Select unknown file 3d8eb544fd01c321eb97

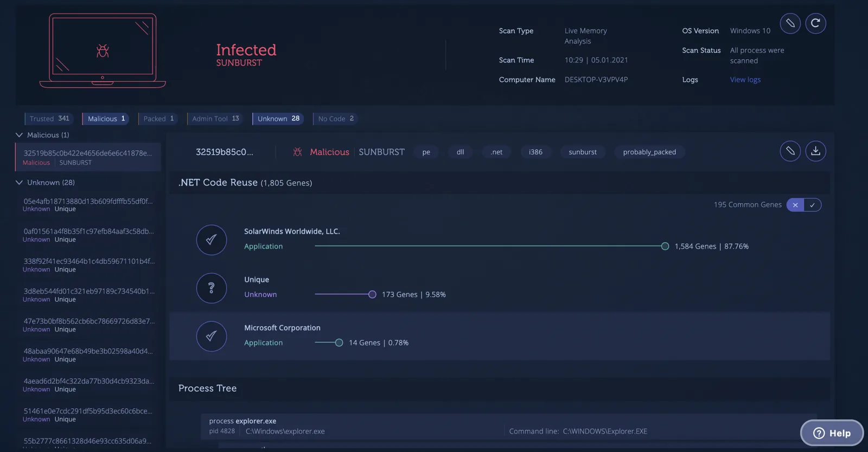click(x=88, y=295)
